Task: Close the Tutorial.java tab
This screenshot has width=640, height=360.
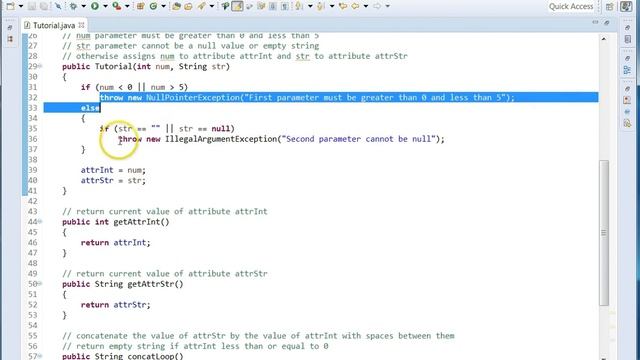Action: (x=81, y=25)
